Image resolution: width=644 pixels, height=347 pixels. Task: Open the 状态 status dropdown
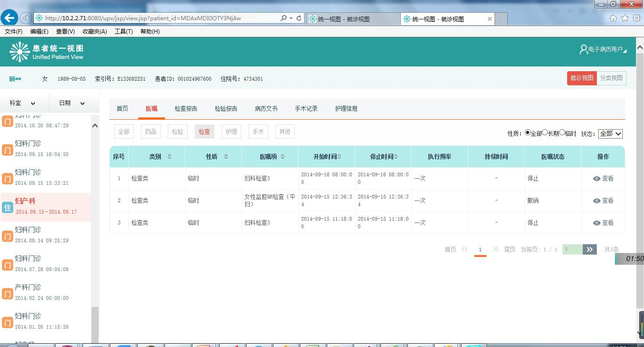(x=611, y=134)
